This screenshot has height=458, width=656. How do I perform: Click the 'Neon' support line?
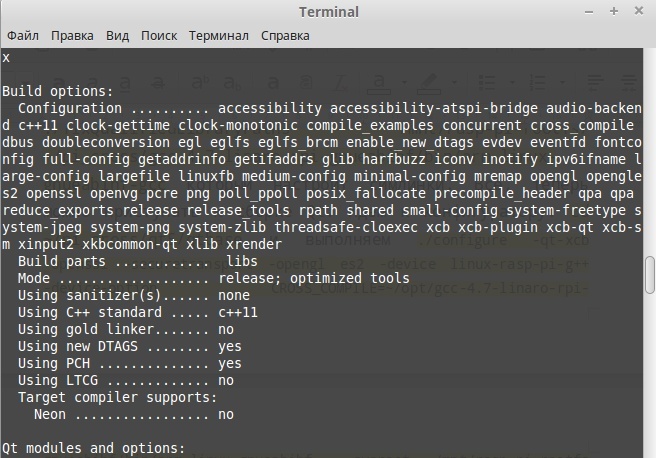click(133, 414)
